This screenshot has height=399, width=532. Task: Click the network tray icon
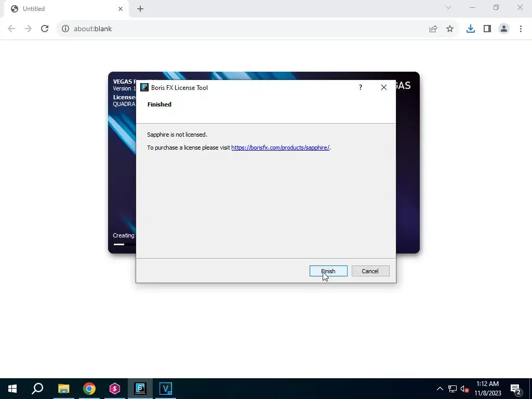[x=453, y=389]
